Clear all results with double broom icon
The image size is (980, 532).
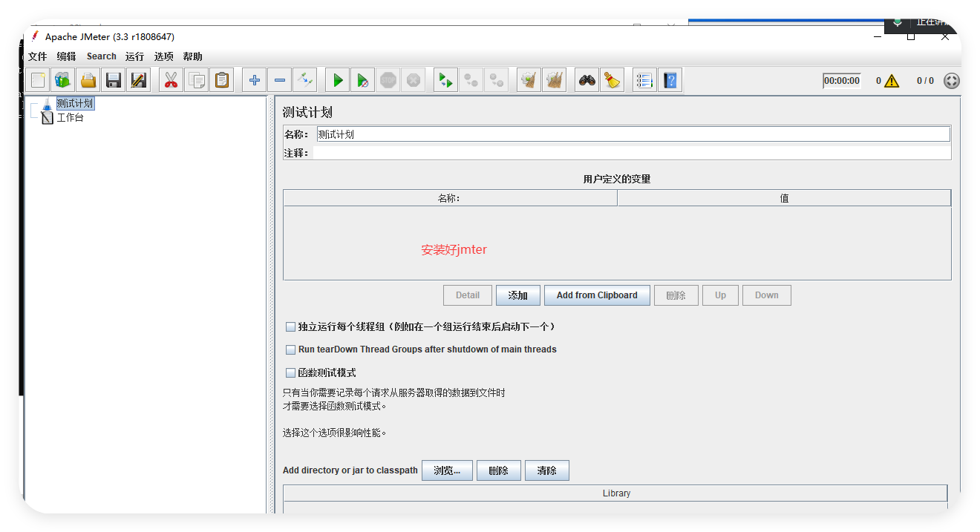click(554, 80)
